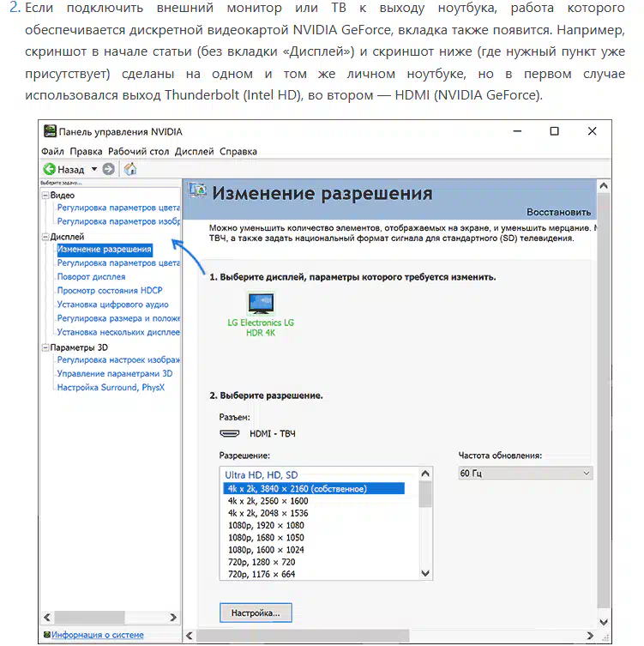Click task tree scroll right arrow
The image size is (644, 646).
(173, 617)
